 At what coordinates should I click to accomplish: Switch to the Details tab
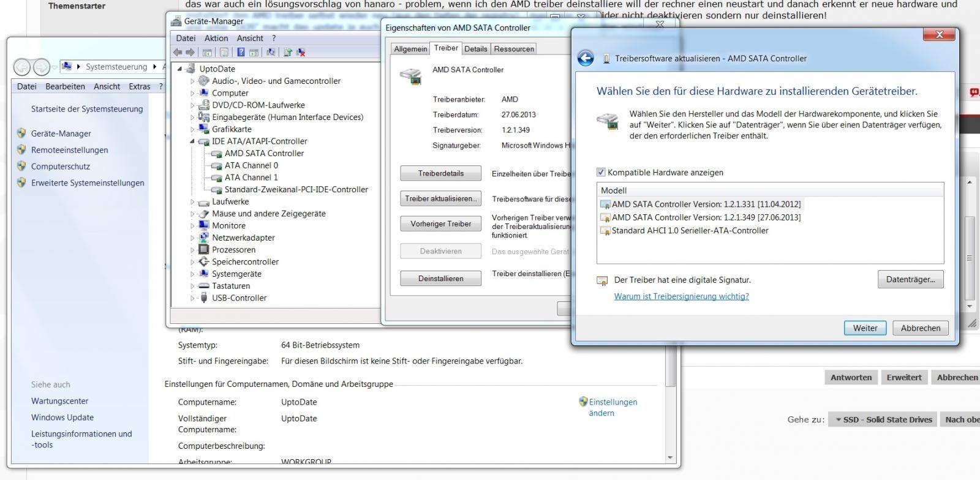476,49
